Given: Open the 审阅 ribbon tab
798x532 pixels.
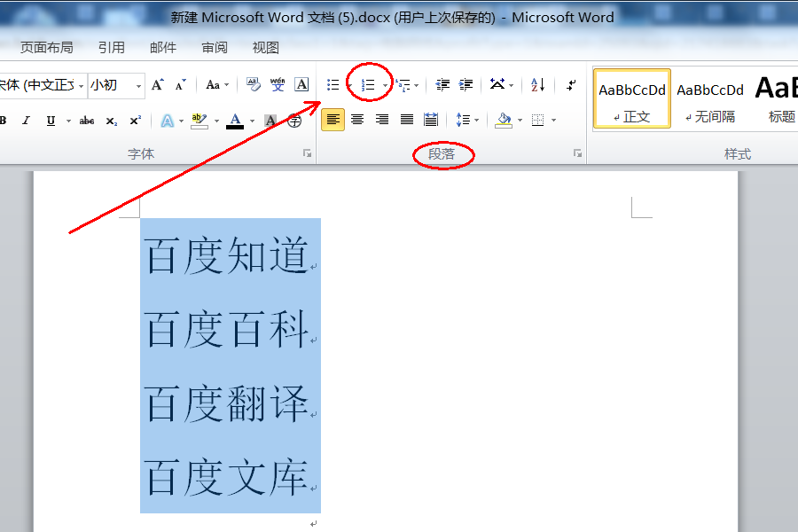Looking at the screenshot, I should [x=215, y=48].
